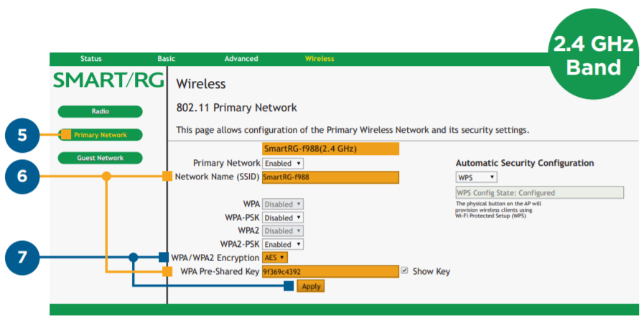Open the disabled WPA2 dropdown
The width and height of the screenshot is (644, 320).
pos(283,231)
